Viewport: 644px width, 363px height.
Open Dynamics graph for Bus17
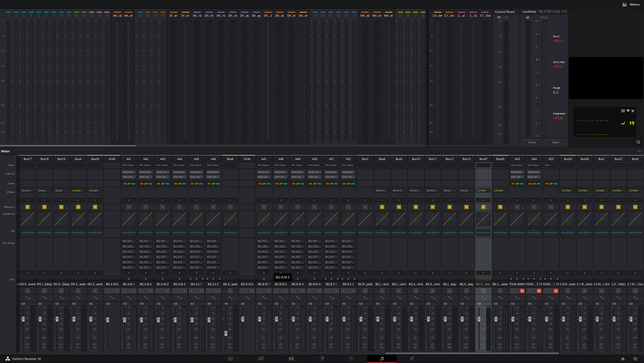point(28,220)
